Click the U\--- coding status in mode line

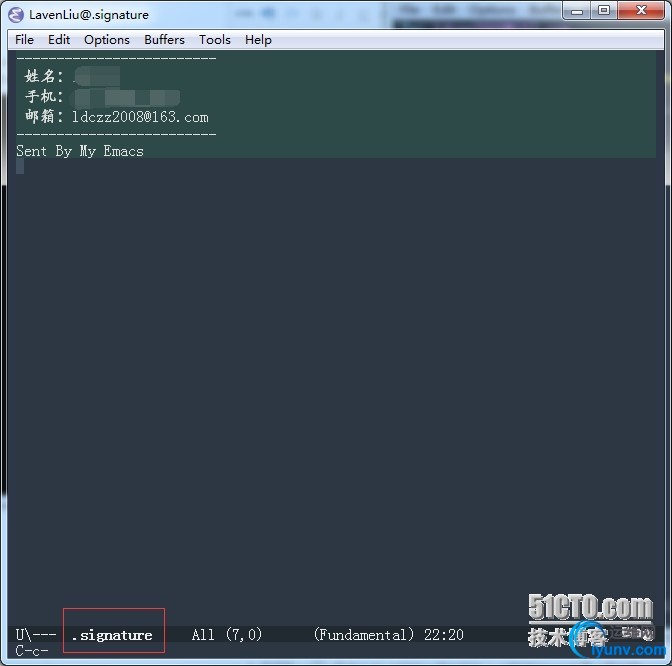(x=36, y=635)
